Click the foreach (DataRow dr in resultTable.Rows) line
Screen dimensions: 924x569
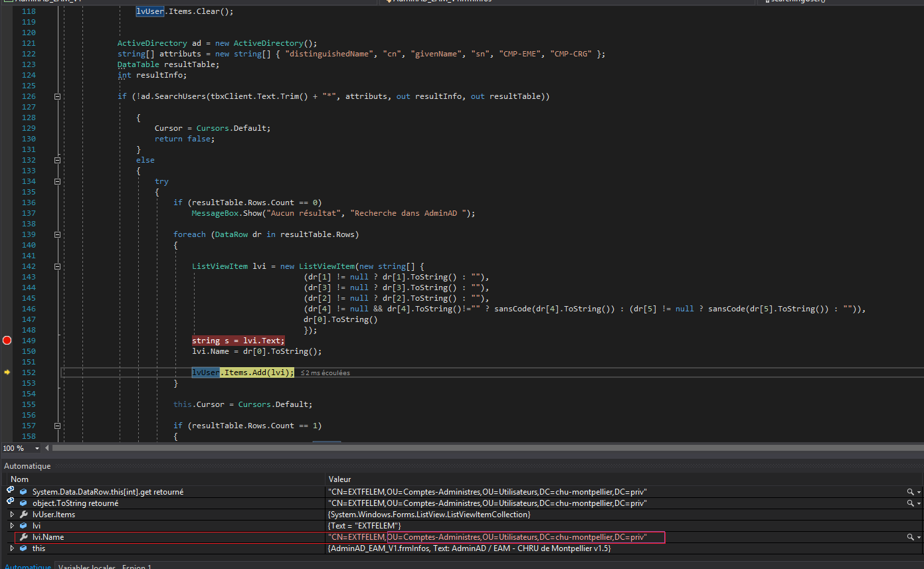click(266, 234)
